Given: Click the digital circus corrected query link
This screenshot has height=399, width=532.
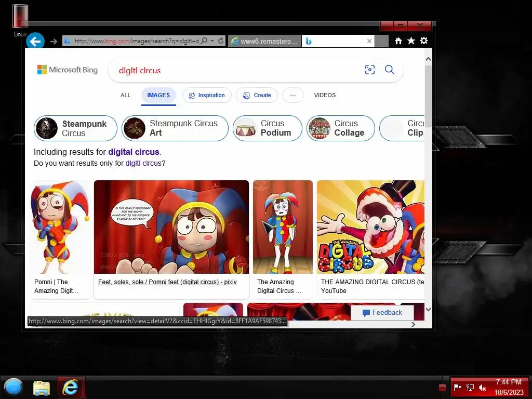Looking at the screenshot, I should 134,152.
